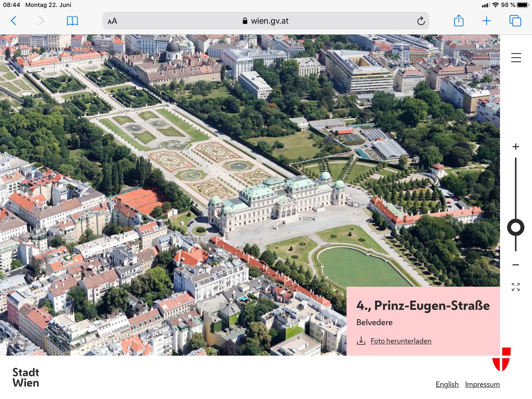The width and height of the screenshot is (532, 399).
Task: Open the hamburger menu for map options
Action: pos(516,57)
